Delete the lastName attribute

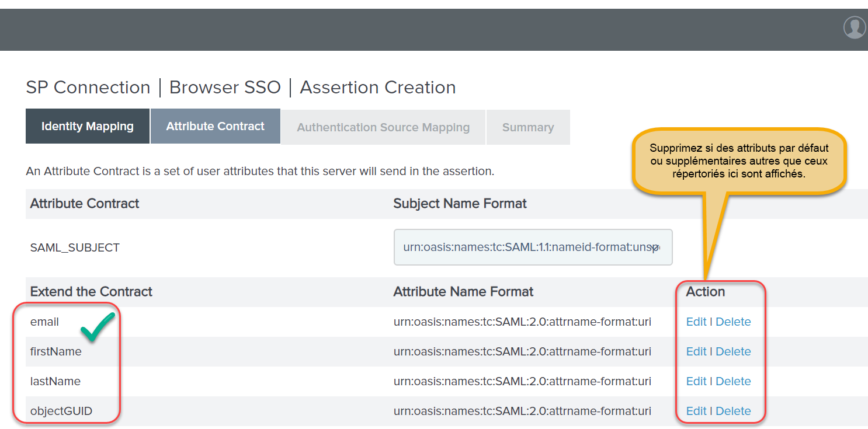(x=733, y=381)
